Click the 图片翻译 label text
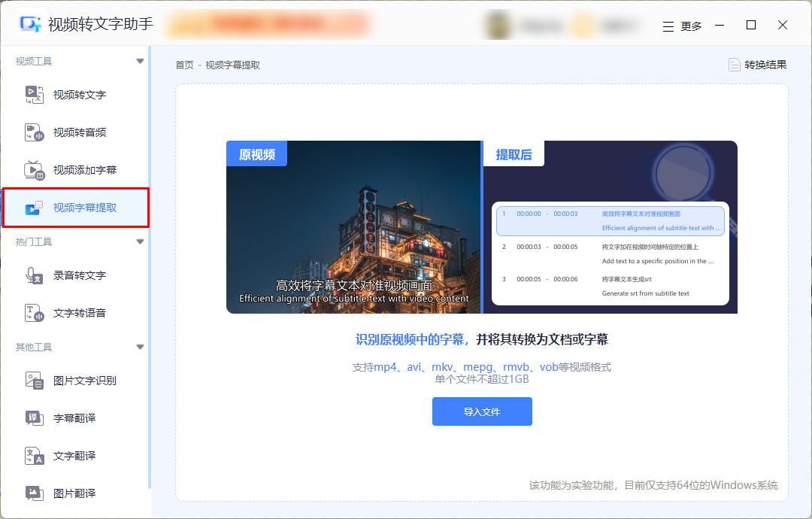This screenshot has height=519, width=812. tap(74, 493)
